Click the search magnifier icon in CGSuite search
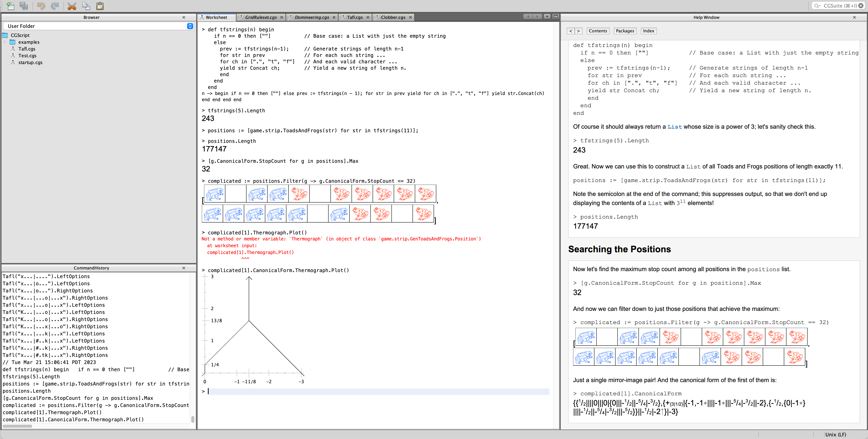 coord(817,6)
